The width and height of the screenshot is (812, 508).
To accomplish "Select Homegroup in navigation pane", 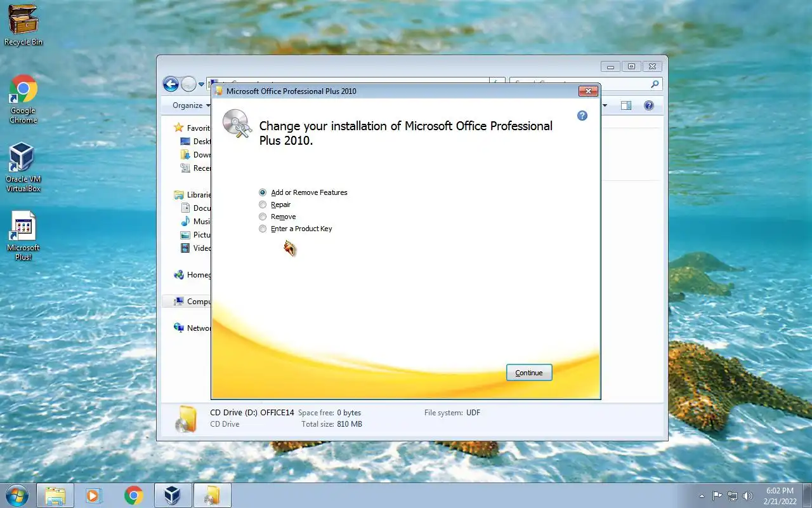I will [x=192, y=275].
